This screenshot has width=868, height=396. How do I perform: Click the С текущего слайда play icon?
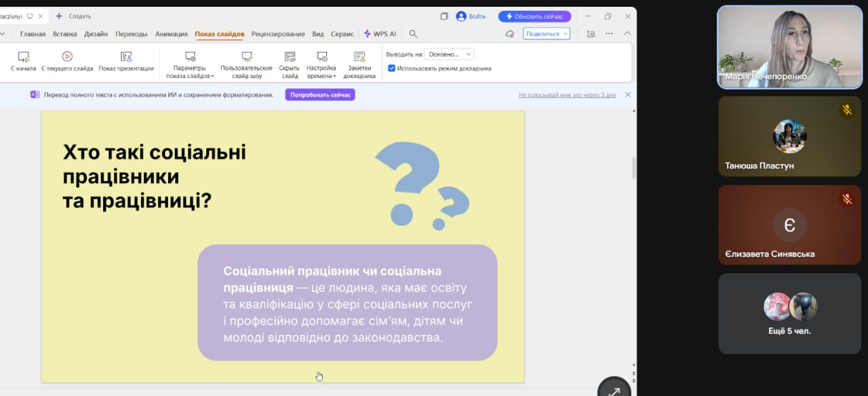click(67, 57)
